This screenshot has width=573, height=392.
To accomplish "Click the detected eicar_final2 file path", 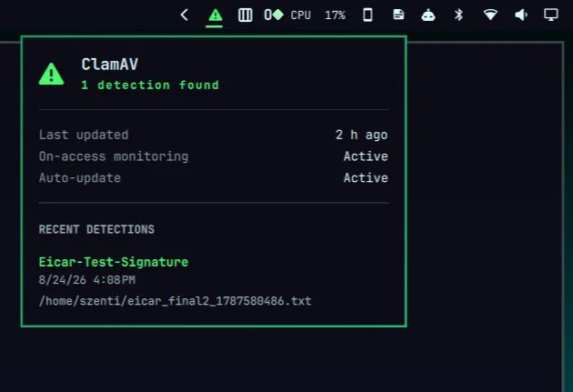I will (x=175, y=301).
